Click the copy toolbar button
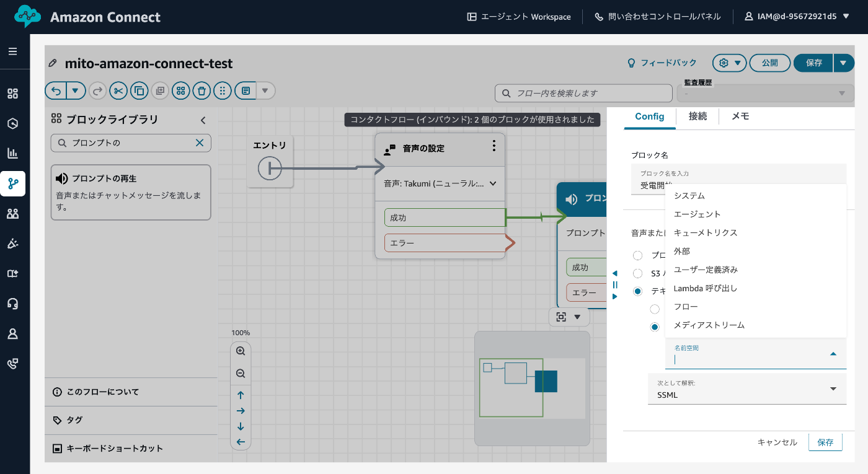 click(139, 91)
